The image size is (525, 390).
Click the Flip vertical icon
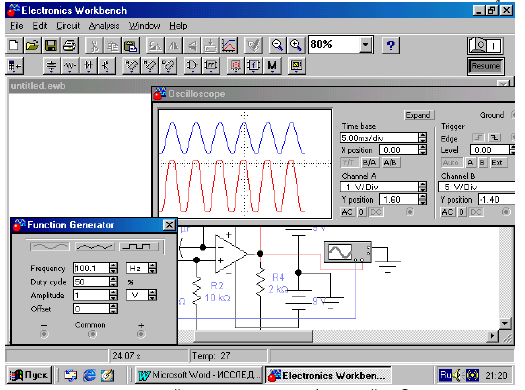(192, 45)
